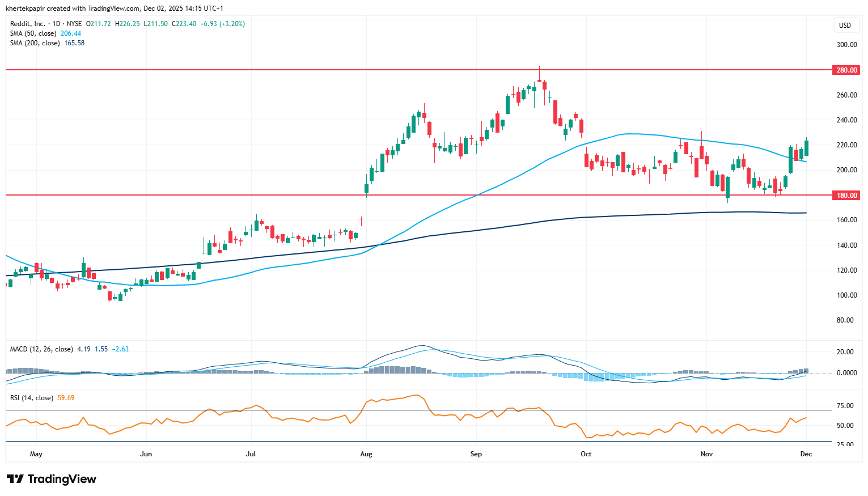This screenshot has height=496, width=868.
Task: Click the 1D interval in chart header
Action: click(x=56, y=24)
